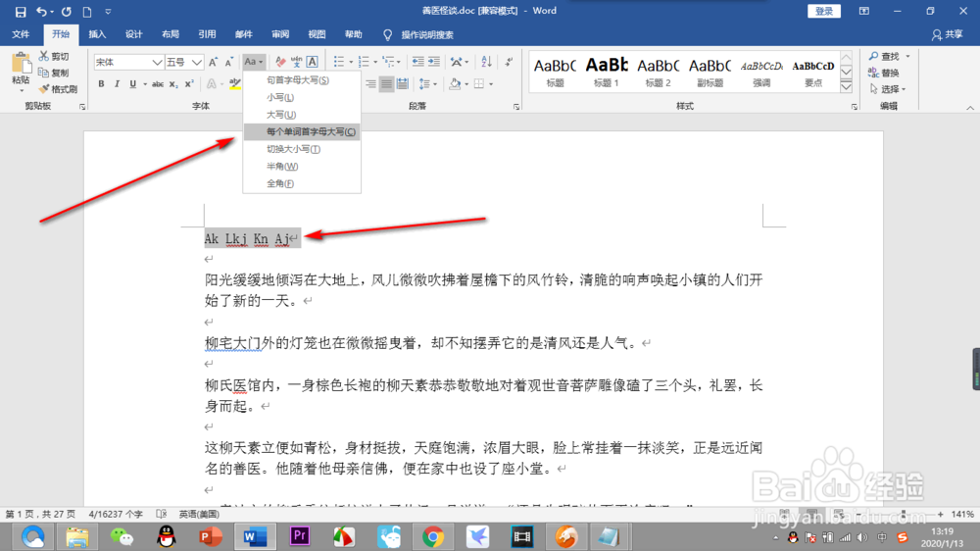This screenshot has width=980, height=551.
Task: Copy selection using 复制
Action: point(54,73)
